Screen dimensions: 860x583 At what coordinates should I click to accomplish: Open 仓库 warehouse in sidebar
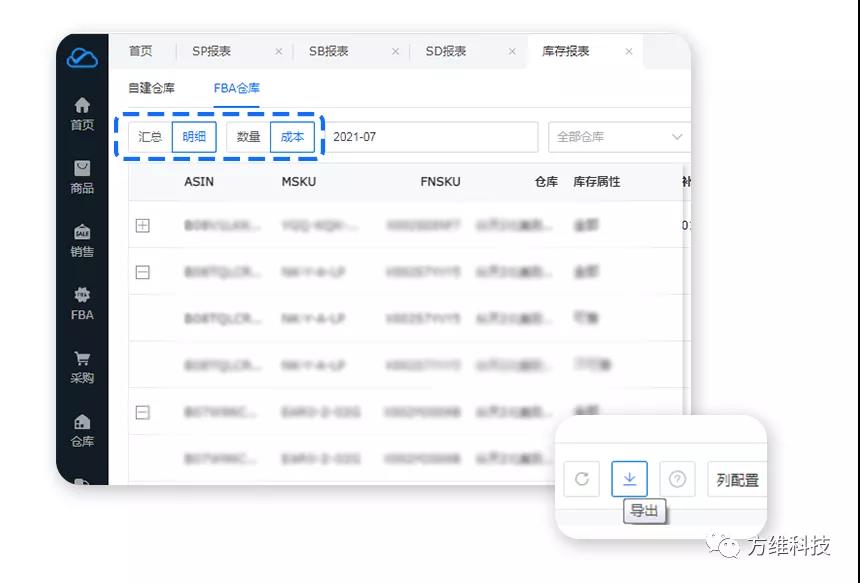82,430
